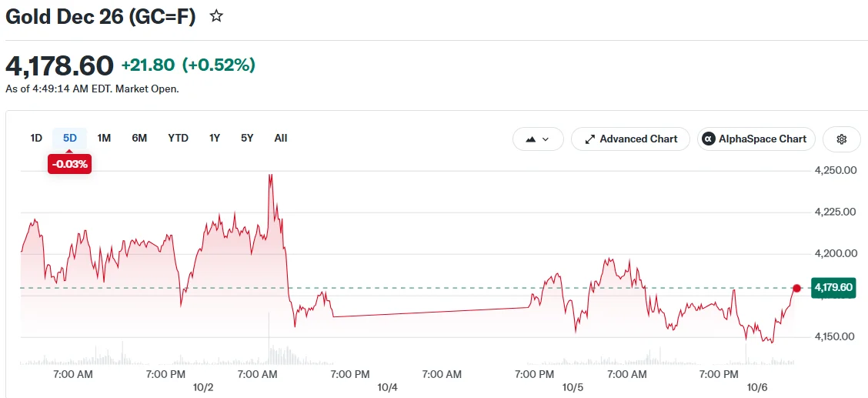Viewport: 868px width, 398px height.
Task: Select the 1Y range tab
Action: coord(215,139)
